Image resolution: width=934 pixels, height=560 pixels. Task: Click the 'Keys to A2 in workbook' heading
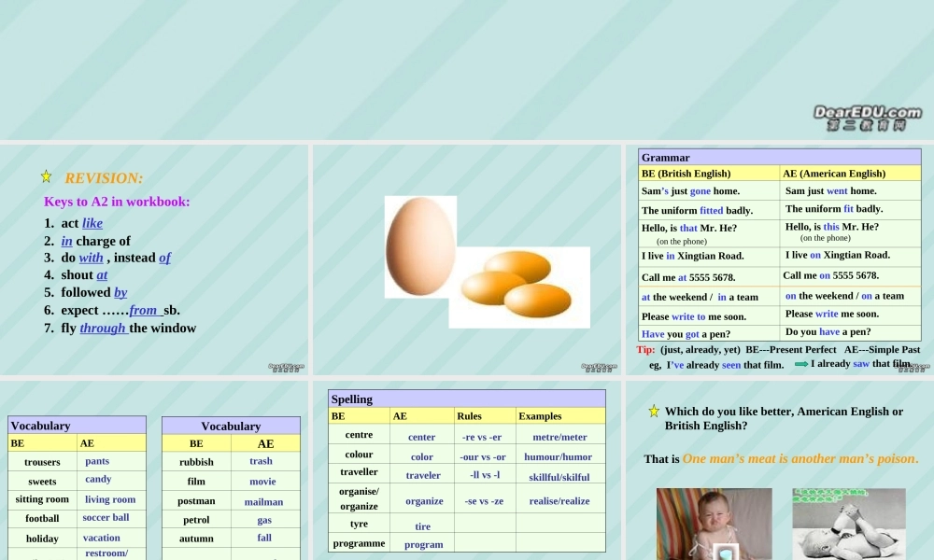click(117, 202)
